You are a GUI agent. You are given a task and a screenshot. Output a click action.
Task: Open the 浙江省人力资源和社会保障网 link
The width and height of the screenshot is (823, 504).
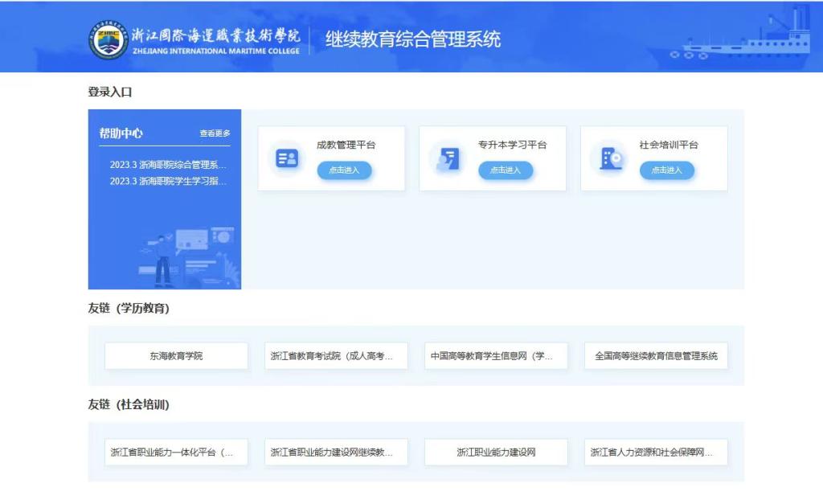pyautogui.click(x=656, y=452)
